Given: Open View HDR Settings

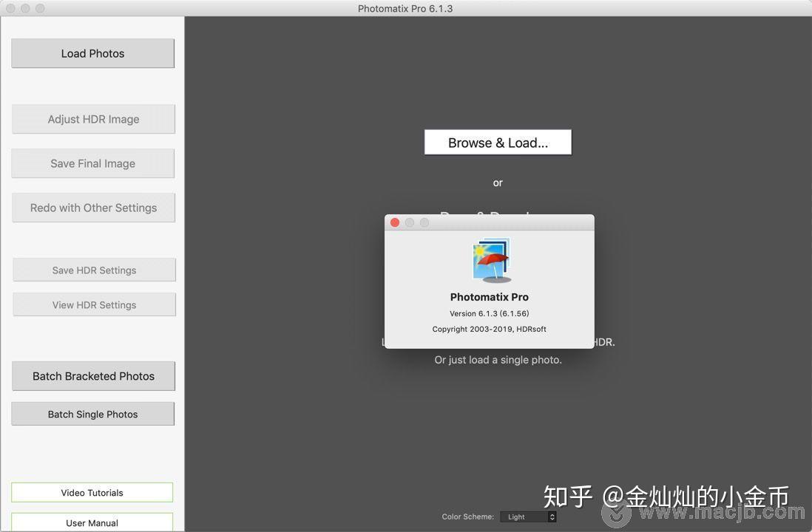Looking at the screenshot, I should click(94, 304).
